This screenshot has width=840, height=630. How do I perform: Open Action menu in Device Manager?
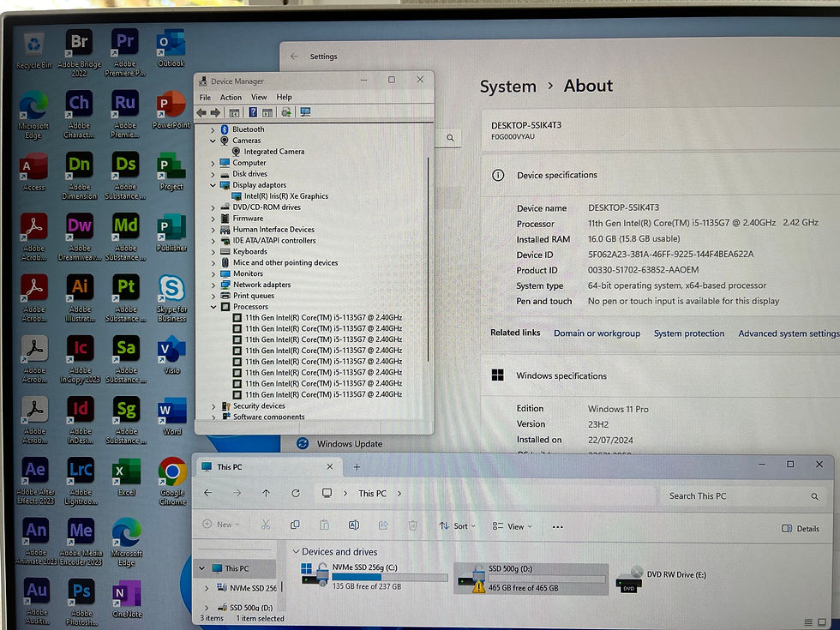click(231, 98)
